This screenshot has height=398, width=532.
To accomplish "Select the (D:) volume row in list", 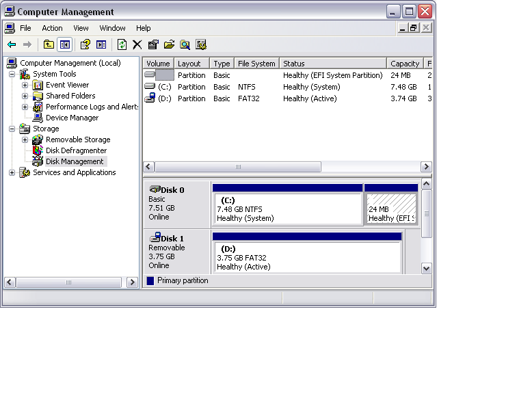I will [288, 98].
